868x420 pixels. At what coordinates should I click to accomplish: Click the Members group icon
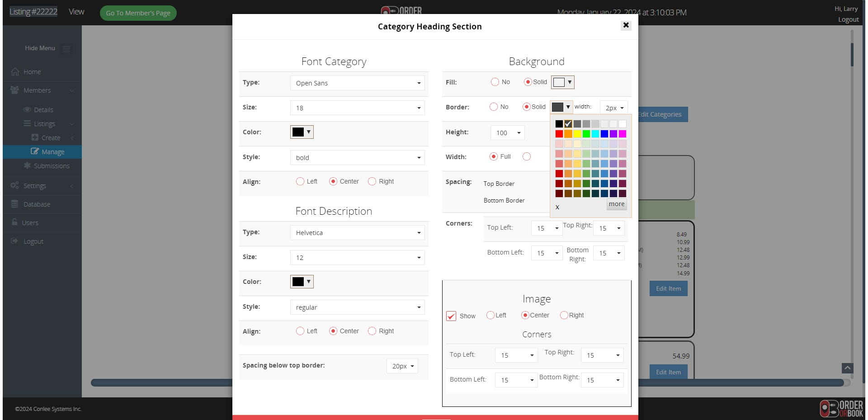coord(14,90)
